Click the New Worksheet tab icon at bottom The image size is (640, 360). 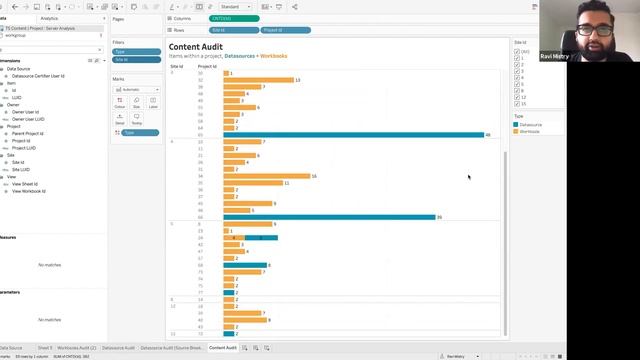click(x=244, y=348)
